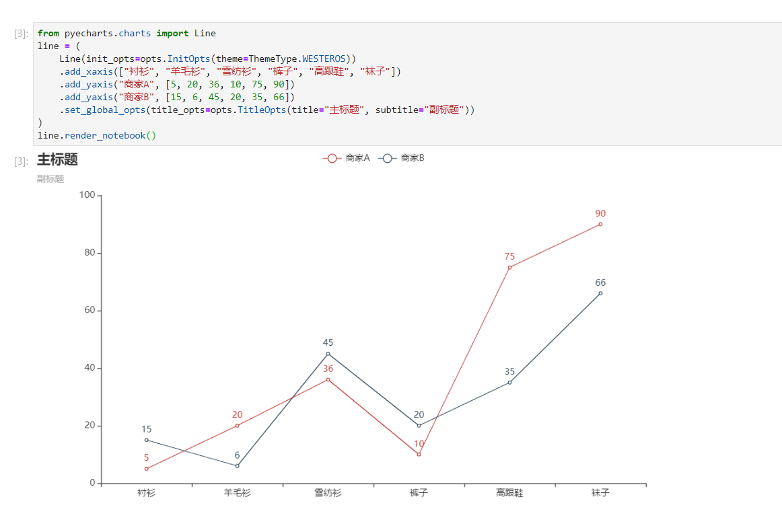The width and height of the screenshot is (782, 532).
Task: Click the dark data point labeled 66
Action: coord(600,293)
